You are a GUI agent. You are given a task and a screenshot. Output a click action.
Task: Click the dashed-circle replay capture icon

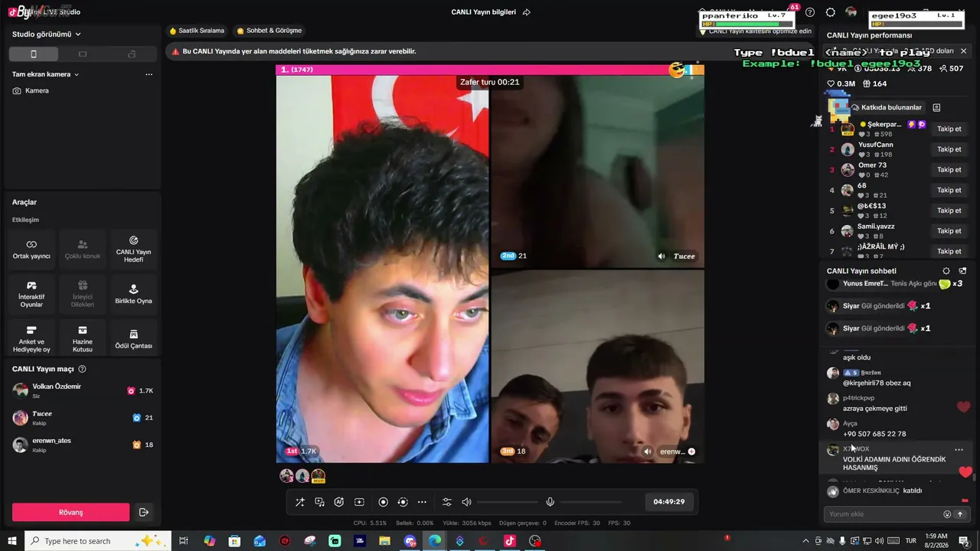(403, 502)
